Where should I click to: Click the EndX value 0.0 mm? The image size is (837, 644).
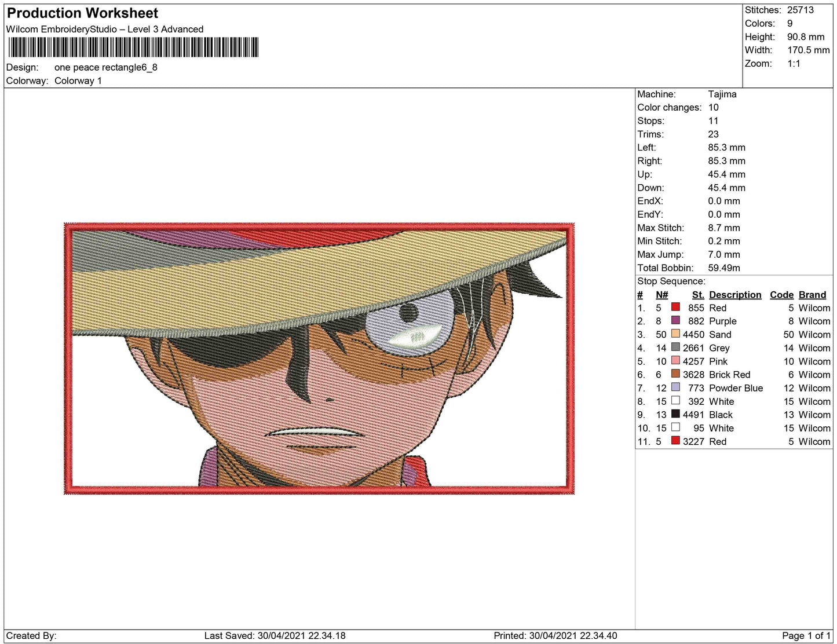click(724, 200)
